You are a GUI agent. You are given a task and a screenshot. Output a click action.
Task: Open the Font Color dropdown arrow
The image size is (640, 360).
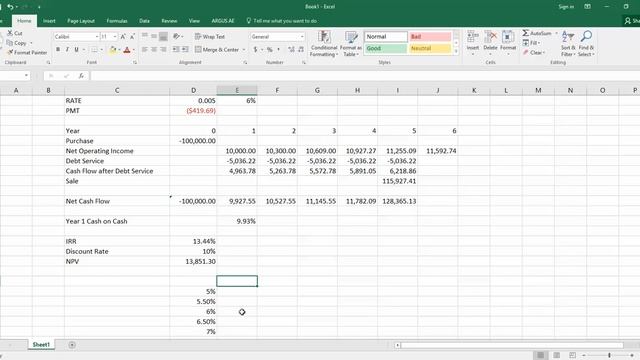133,50
